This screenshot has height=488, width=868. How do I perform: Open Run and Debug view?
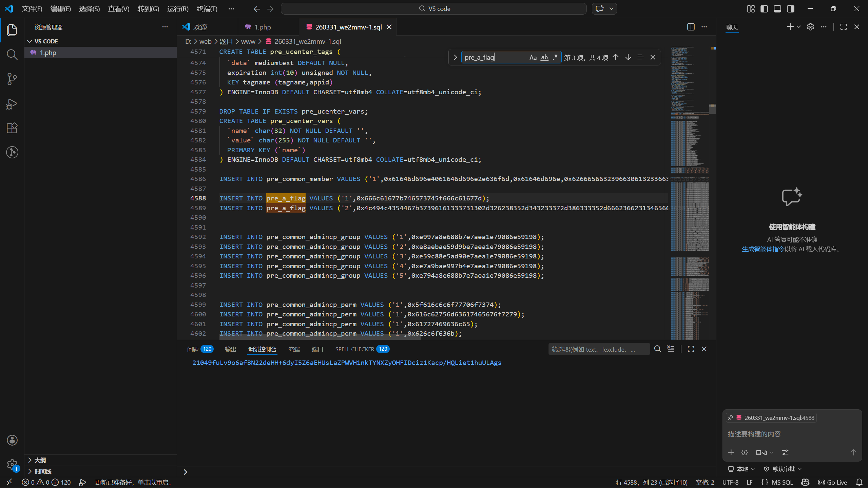click(12, 104)
